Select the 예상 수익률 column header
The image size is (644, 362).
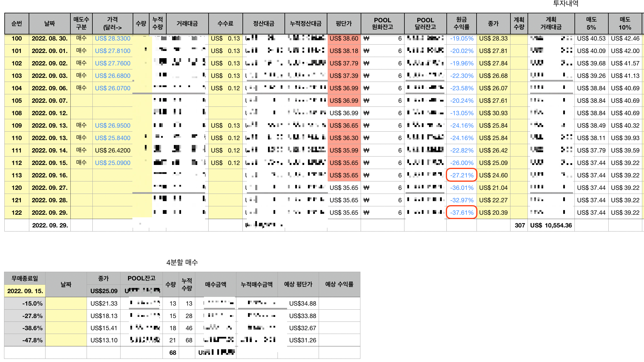coord(339,284)
